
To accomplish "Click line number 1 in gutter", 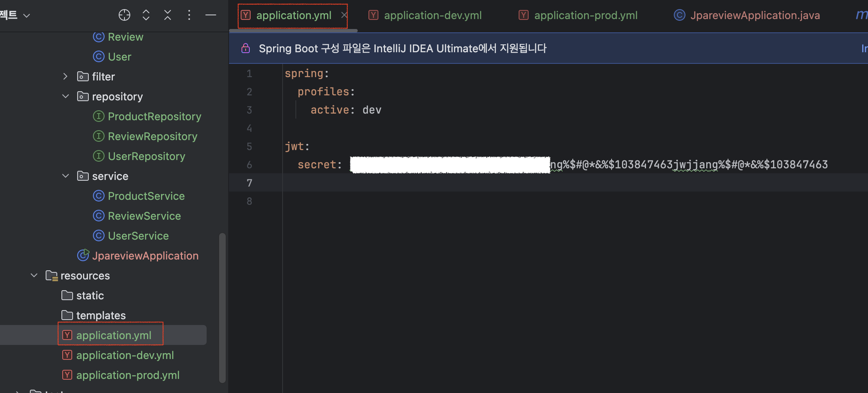I will coord(249,73).
